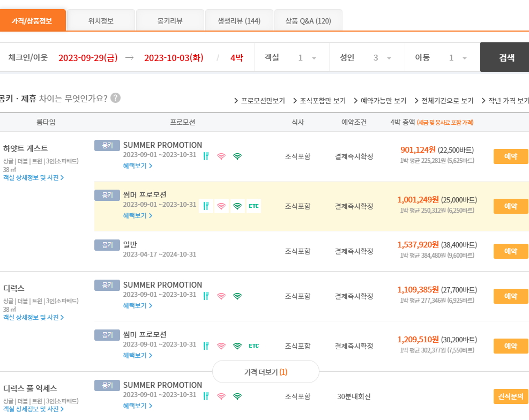The height and width of the screenshot is (420, 529).
Task: Click pink wifi icon in 하얏트 게스트 SUMMER PROMOTION row
Action: 221,156
